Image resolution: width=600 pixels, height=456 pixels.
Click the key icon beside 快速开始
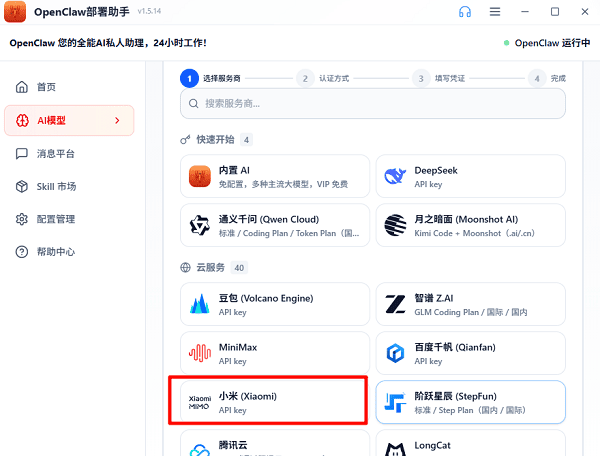[185, 140]
